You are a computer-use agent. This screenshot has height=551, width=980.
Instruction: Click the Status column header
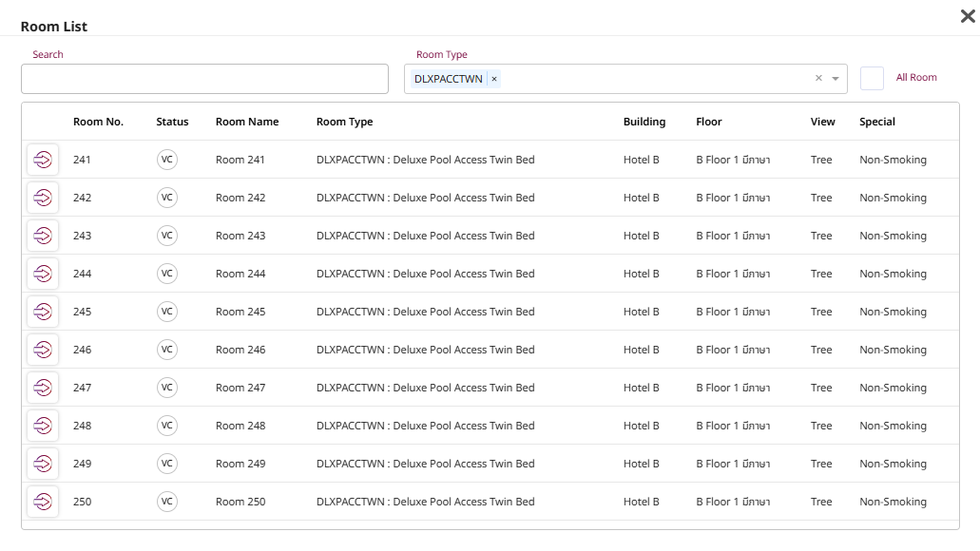(172, 122)
